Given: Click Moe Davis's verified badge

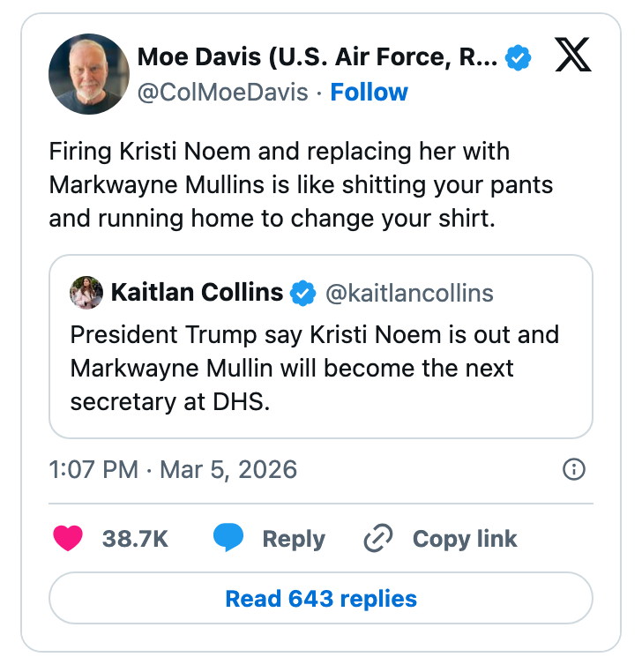Looking at the screenshot, I should click(x=518, y=58).
